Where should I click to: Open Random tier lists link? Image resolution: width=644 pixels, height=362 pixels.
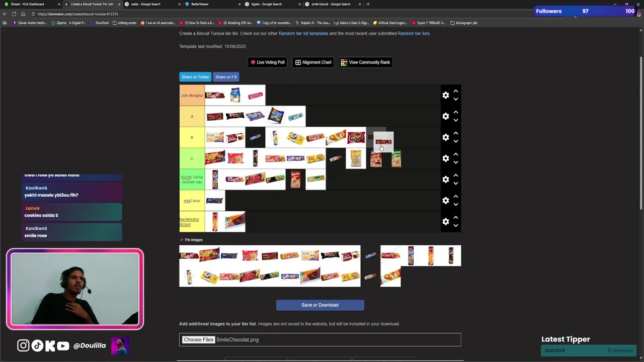coord(414,34)
